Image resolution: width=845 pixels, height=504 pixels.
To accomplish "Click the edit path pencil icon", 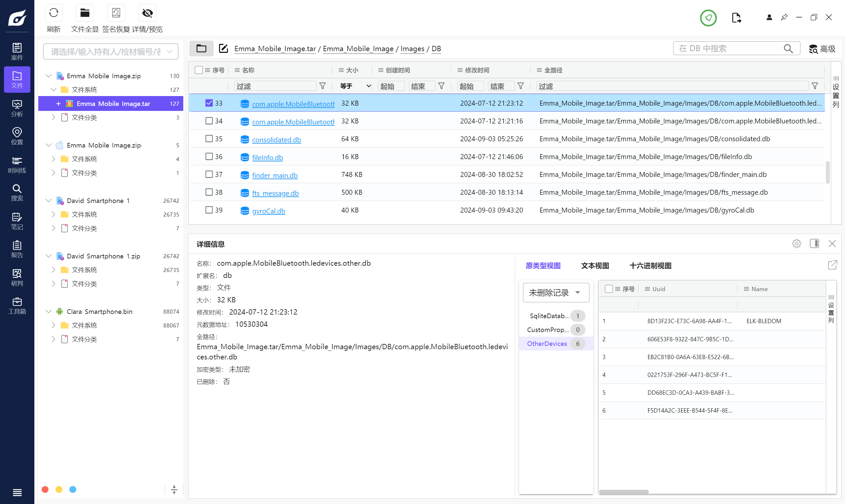I will coord(223,49).
